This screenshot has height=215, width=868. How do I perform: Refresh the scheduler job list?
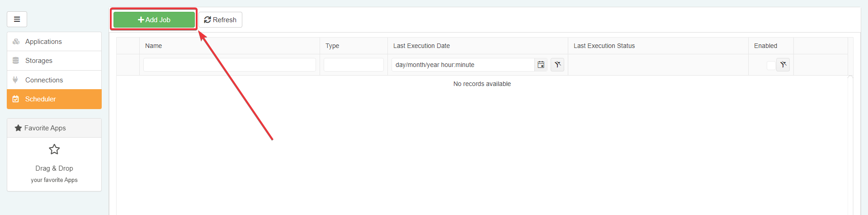pyautogui.click(x=220, y=20)
